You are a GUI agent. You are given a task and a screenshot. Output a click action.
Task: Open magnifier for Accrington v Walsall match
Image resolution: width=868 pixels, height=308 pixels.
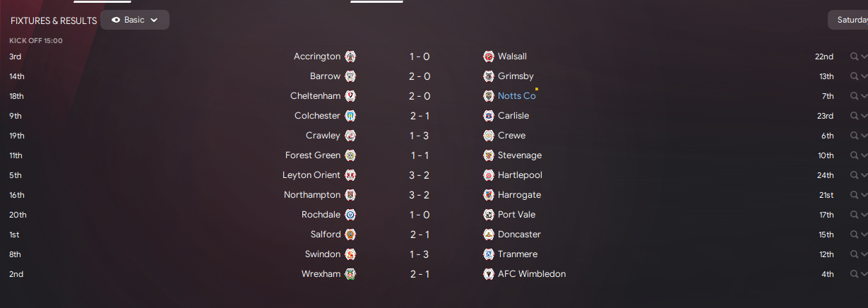pos(854,57)
